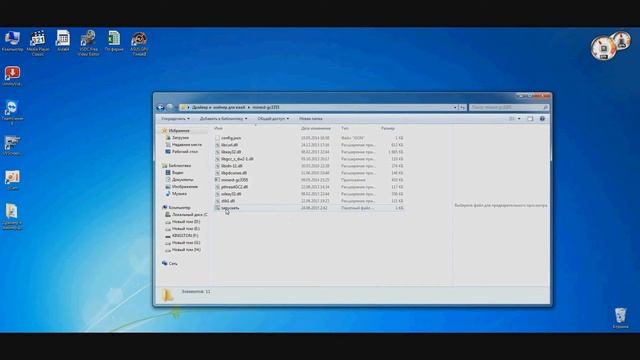Open the address bar history dropdown arrow
The width and height of the screenshot is (640, 360).
455,107
